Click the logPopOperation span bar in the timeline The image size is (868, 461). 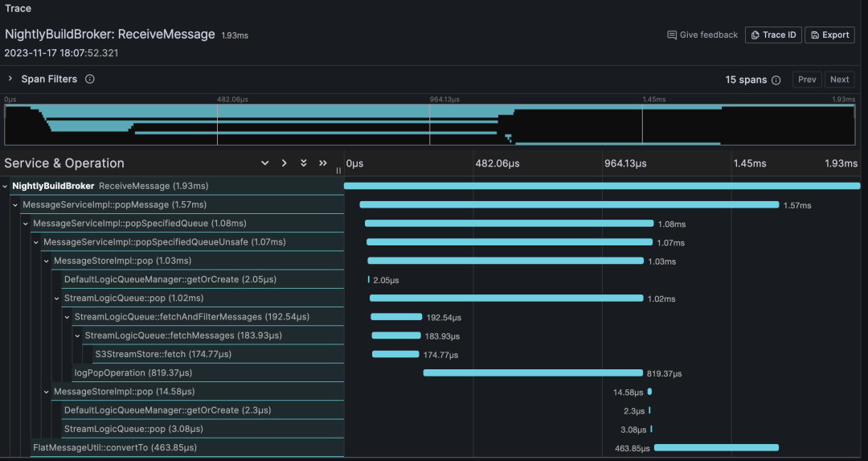click(x=533, y=373)
